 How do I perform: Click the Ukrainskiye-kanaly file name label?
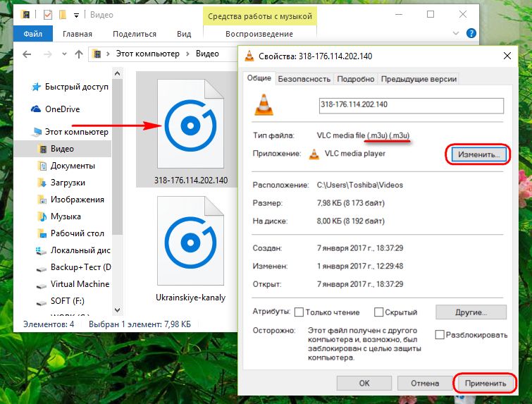pyautogui.click(x=190, y=298)
